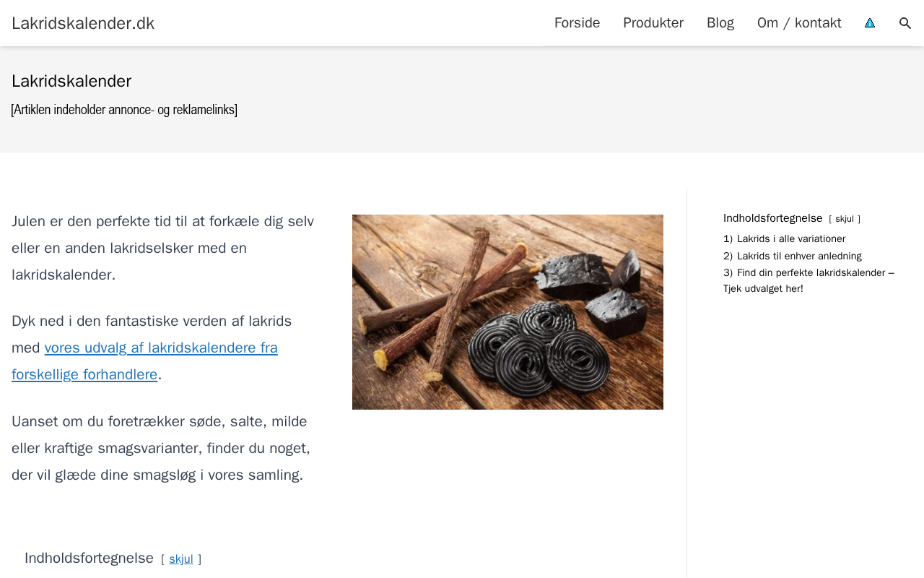Click the blue triangle info icon
924x578 pixels.
pyautogui.click(x=870, y=23)
